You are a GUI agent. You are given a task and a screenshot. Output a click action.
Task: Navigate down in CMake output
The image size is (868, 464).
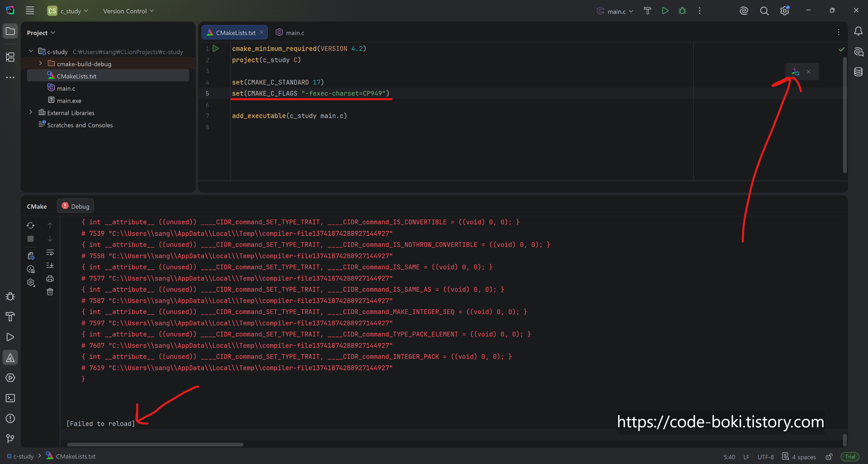pos(50,239)
